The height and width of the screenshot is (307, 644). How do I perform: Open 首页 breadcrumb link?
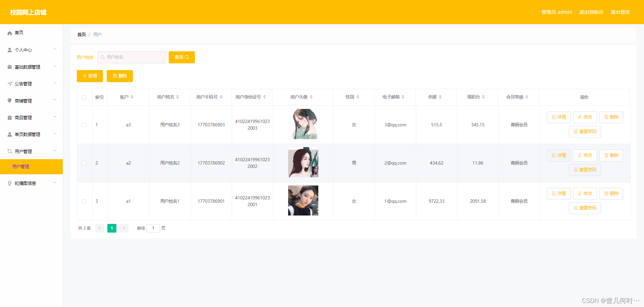pyautogui.click(x=81, y=34)
